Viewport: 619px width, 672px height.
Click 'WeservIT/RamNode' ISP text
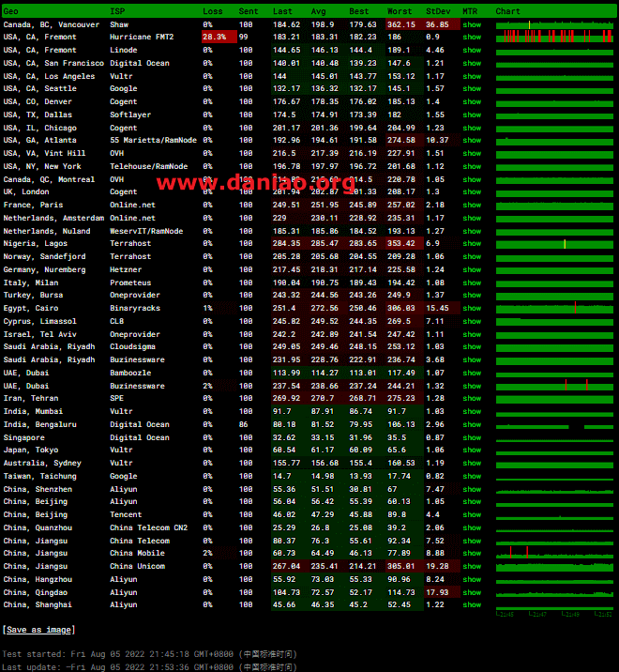tap(146, 231)
